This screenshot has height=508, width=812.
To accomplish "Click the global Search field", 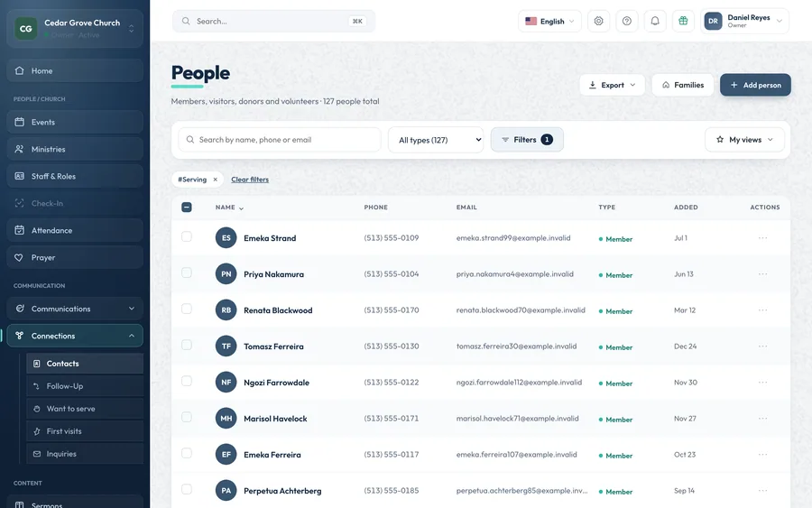I will (x=273, y=22).
